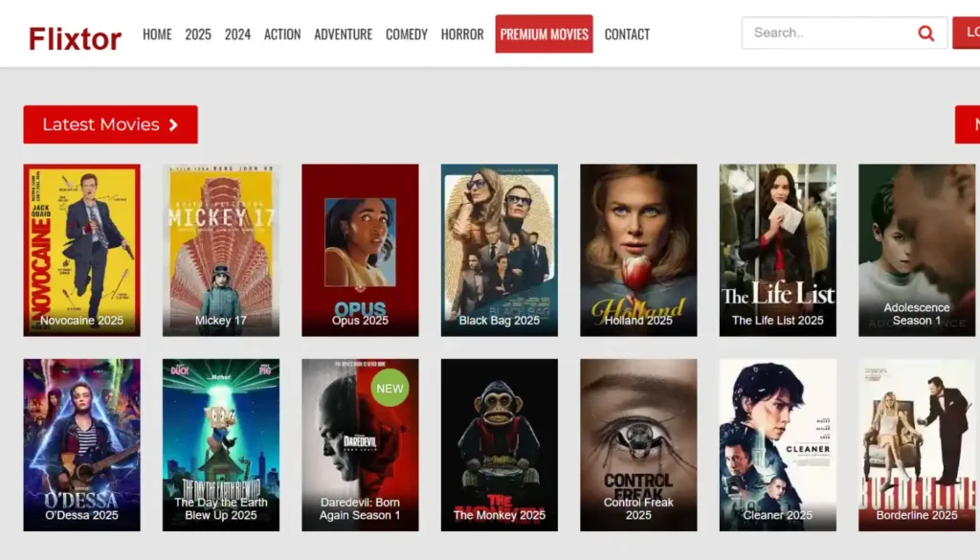Go to the CONTACT page

pyautogui.click(x=627, y=34)
